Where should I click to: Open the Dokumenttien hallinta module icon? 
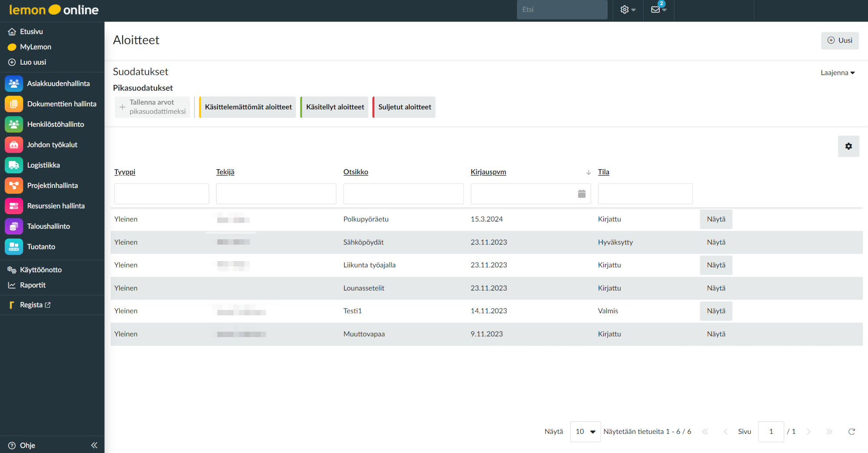(x=14, y=104)
